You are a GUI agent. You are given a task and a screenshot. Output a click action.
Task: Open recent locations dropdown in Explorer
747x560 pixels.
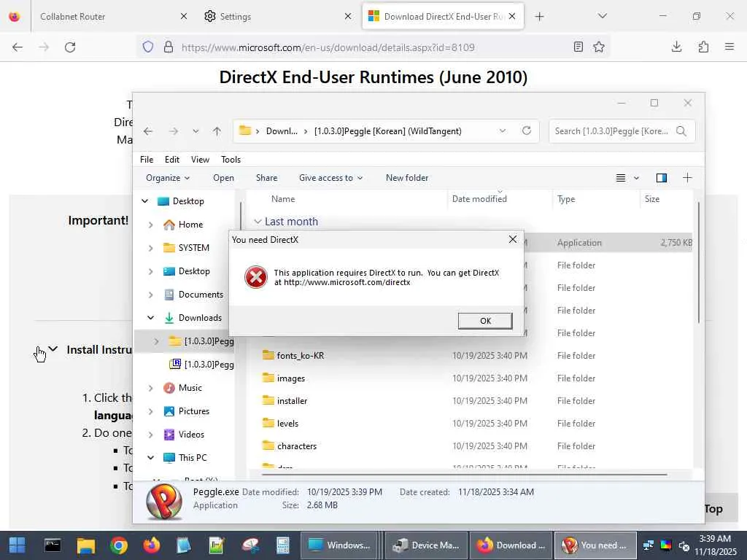click(x=196, y=131)
